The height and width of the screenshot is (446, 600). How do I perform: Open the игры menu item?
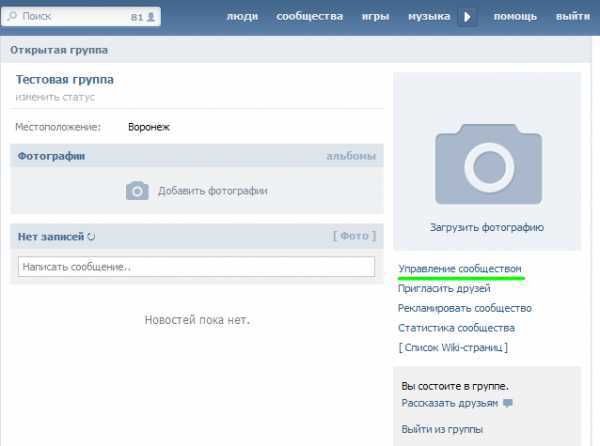pos(375,16)
